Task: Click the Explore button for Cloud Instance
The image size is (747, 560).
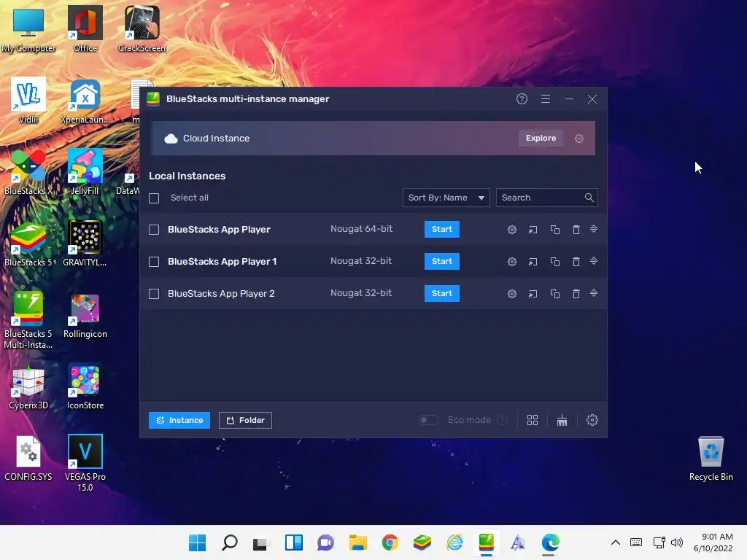Action: point(541,138)
